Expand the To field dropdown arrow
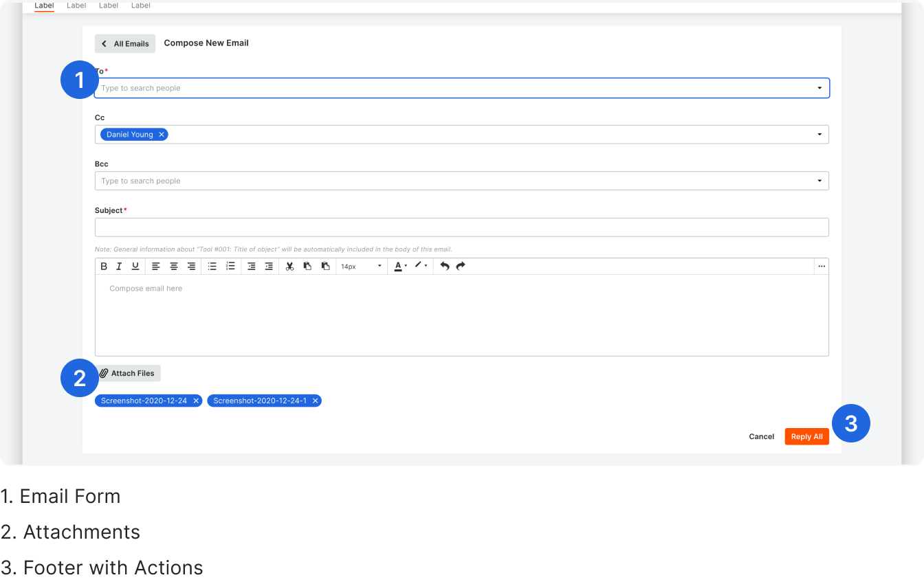The height and width of the screenshot is (584, 924). [x=819, y=88]
